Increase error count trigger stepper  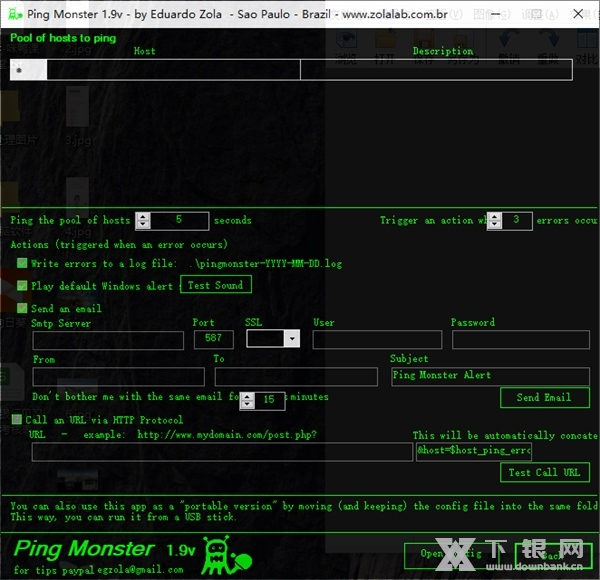pyautogui.click(x=495, y=217)
